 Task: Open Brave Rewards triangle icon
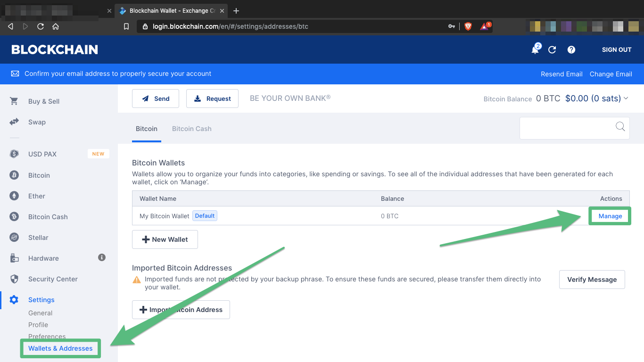(x=484, y=27)
